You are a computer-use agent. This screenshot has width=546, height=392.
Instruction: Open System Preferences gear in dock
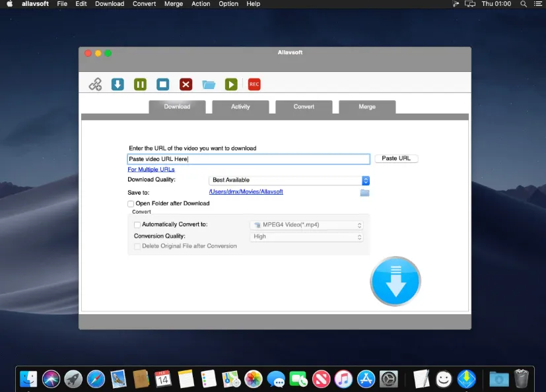tap(389, 379)
